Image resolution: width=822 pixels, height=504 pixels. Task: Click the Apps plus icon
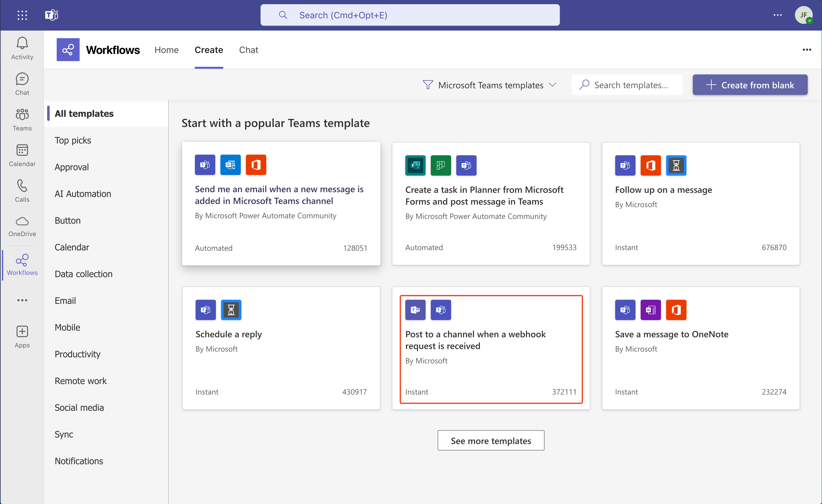(22, 337)
